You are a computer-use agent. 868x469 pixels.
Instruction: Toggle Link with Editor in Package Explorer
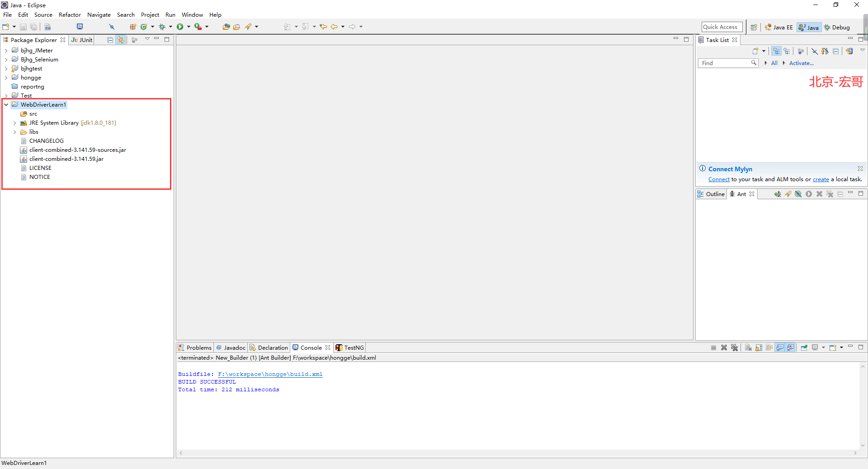click(x=120, y=40)
